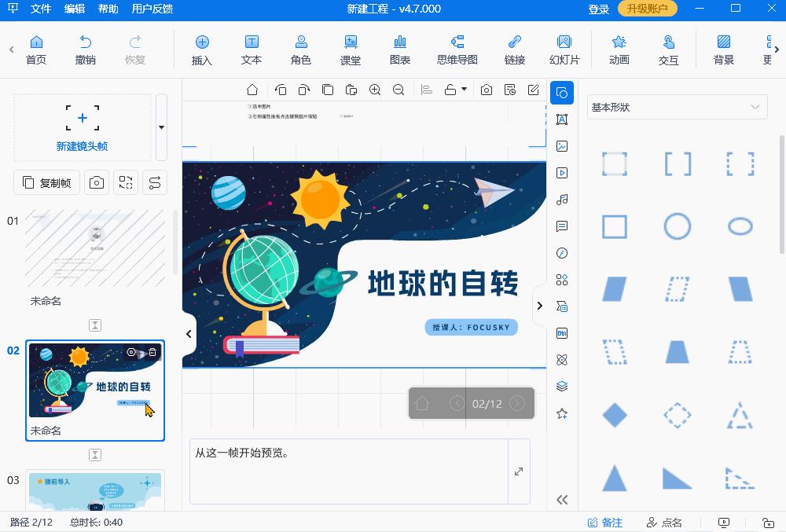Viewport: 786px width, 532px height.
Task: Open the music panel in the sidebar
Action: click(562, 200)
